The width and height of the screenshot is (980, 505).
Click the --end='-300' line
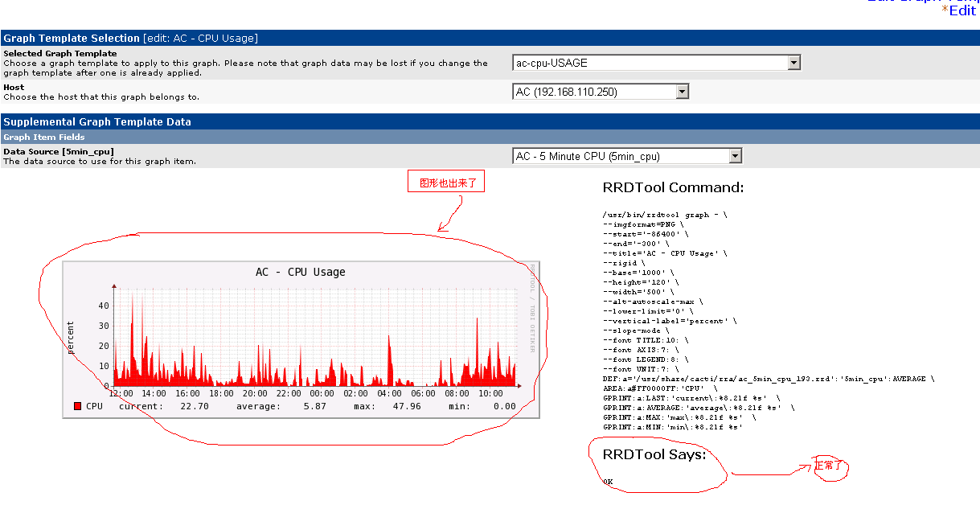click(635, 244)
